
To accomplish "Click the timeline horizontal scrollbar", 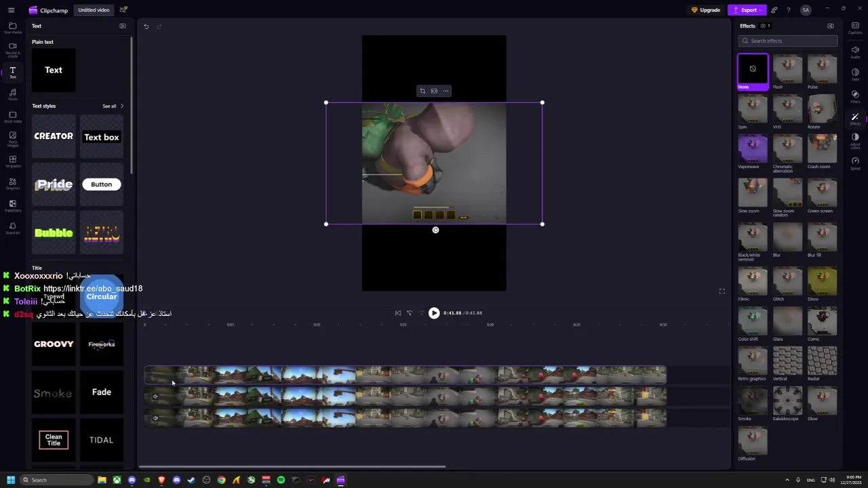I will coord(292,466).
